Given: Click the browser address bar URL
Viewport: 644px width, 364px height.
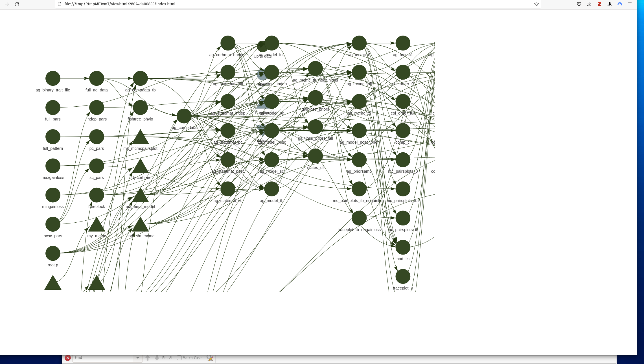Looking at the screenshot, I should (x=120, y=4).
